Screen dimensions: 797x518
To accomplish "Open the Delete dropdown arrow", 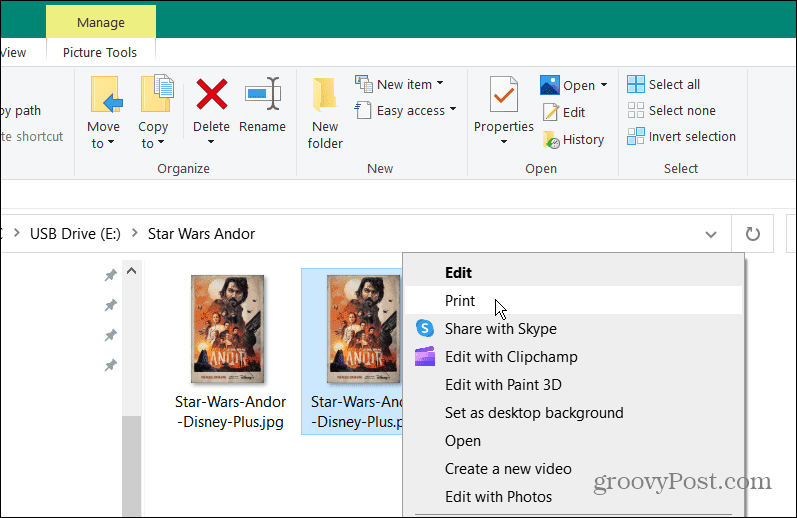I will tap(211, 142).
